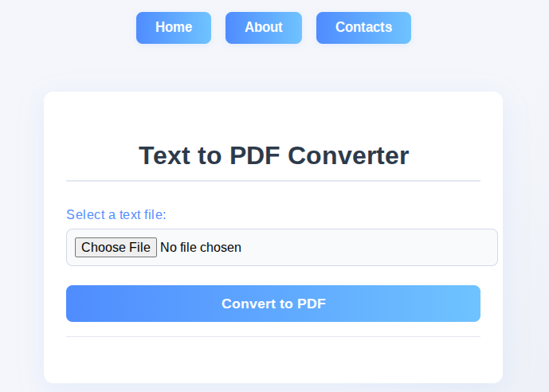
Task: Click blank white card area above the heading
Action: click(x=273, y=116)
